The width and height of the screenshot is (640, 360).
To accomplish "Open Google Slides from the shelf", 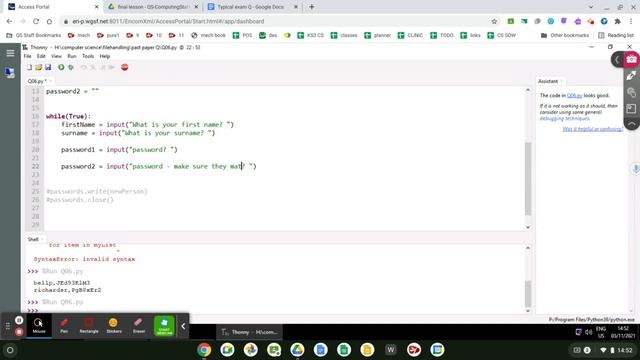I will click(x=367, y=350).
